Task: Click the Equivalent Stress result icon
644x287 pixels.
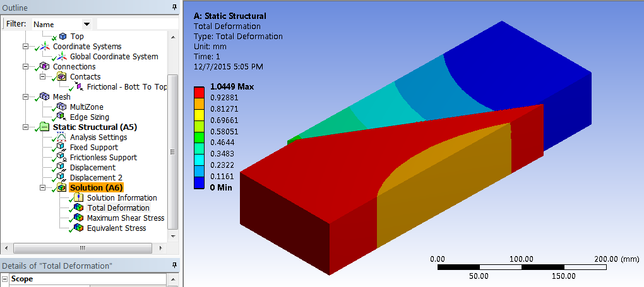Action: pos(79,228)
